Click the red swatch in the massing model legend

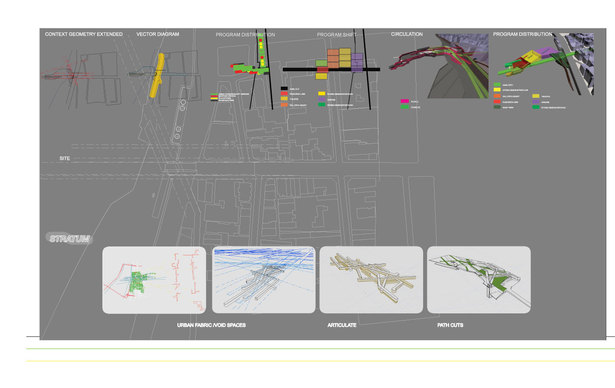click(497, 102)
